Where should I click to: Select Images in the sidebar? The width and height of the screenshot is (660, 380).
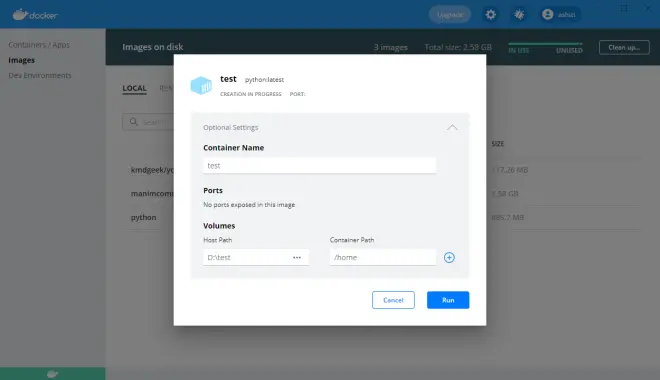click(x=21, y=60)
